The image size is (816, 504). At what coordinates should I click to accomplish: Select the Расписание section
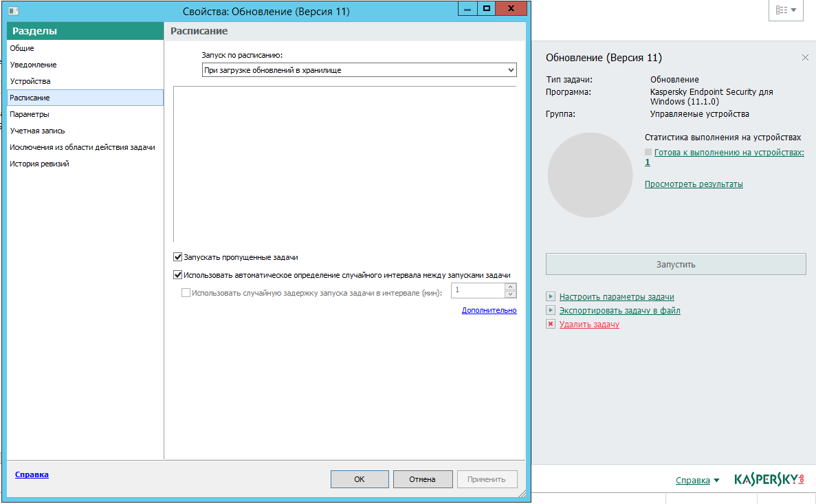[x=85, y=98]
